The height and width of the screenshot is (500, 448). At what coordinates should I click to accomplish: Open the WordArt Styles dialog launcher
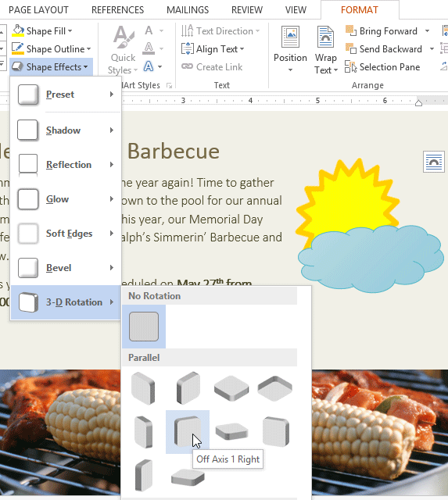pyautogui.click(x=170, y=85)
